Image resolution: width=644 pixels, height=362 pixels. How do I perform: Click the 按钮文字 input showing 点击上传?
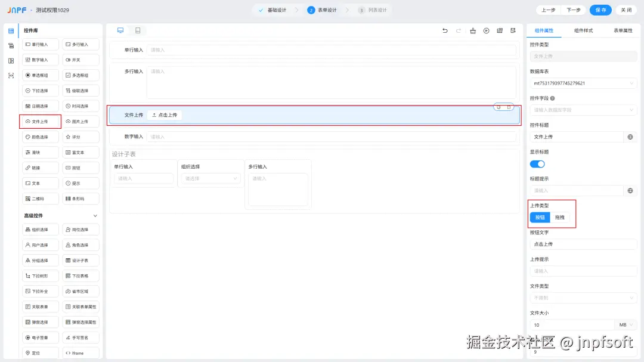[x=583, y=244]
